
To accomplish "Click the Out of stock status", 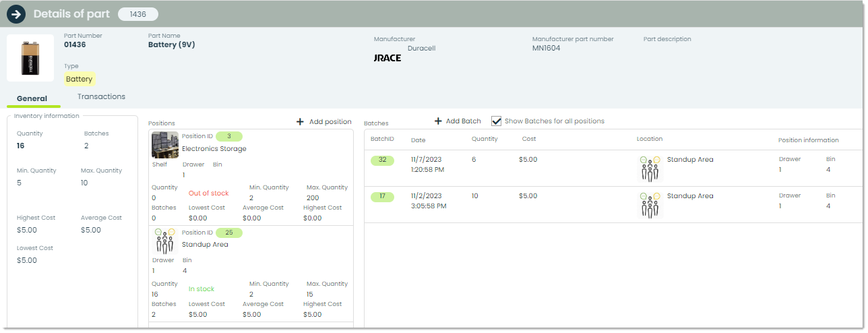I will coord(209,193).
